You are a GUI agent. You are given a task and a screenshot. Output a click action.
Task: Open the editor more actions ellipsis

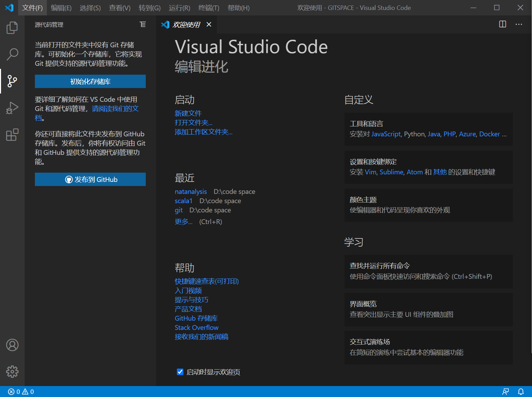tap(519, 24)
